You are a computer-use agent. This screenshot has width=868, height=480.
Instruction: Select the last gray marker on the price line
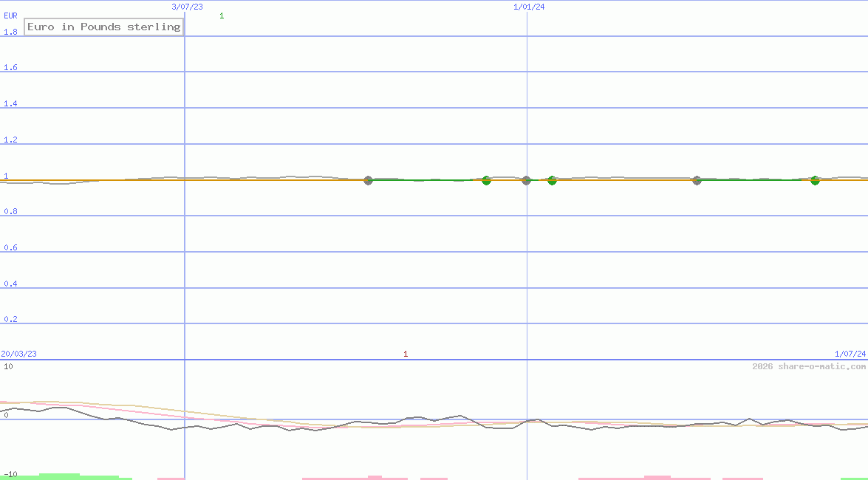pos(697,180)
